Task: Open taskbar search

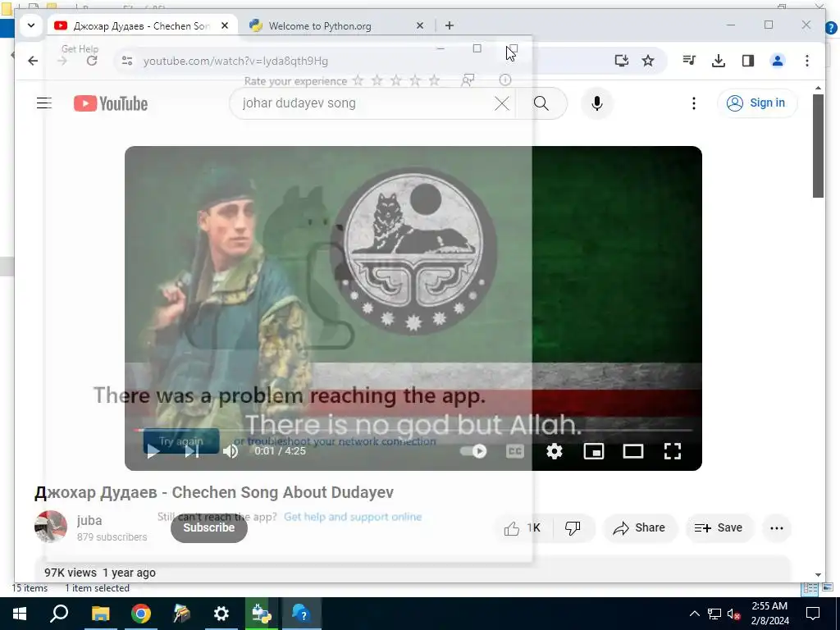Action: click(x=59, y=614)
